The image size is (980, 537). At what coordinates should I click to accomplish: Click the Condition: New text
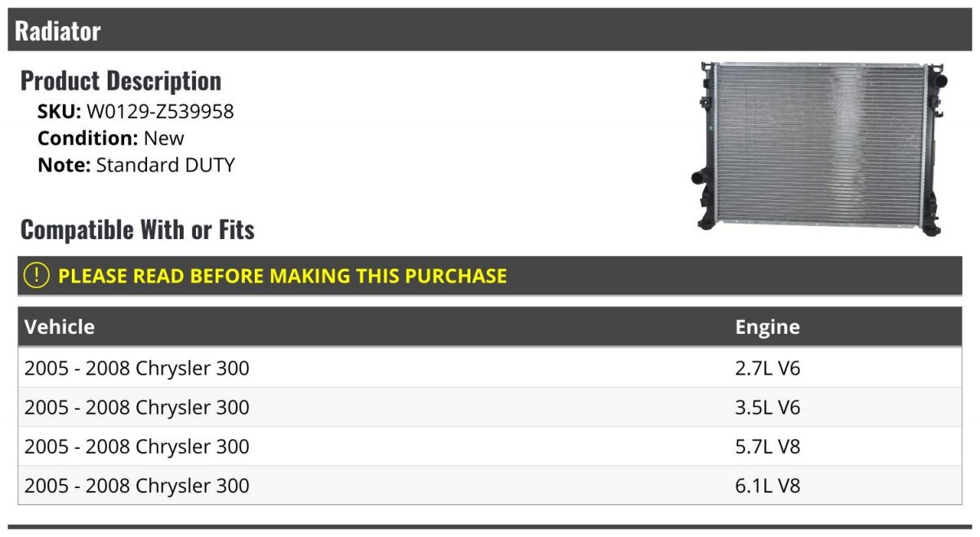click(x=111, y=138)
